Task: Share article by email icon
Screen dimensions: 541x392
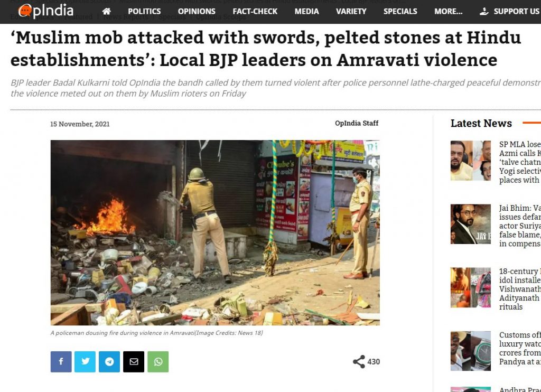Action: click(x=134, y=362)
